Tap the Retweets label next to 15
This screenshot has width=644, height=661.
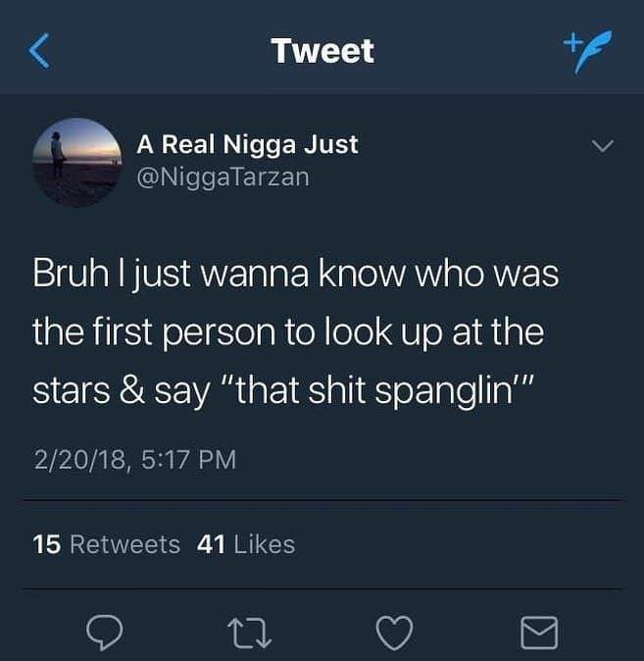[125, 544]
